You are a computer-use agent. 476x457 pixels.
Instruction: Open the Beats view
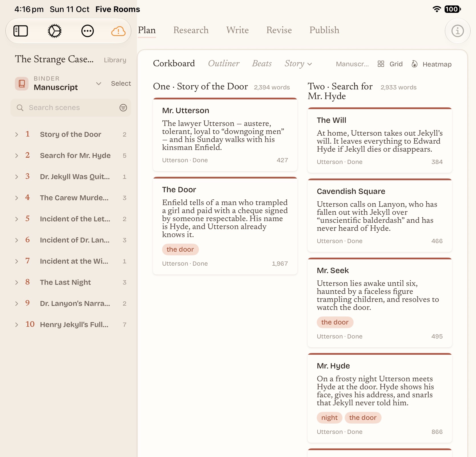pyautogui.click(x=262, y=63)
